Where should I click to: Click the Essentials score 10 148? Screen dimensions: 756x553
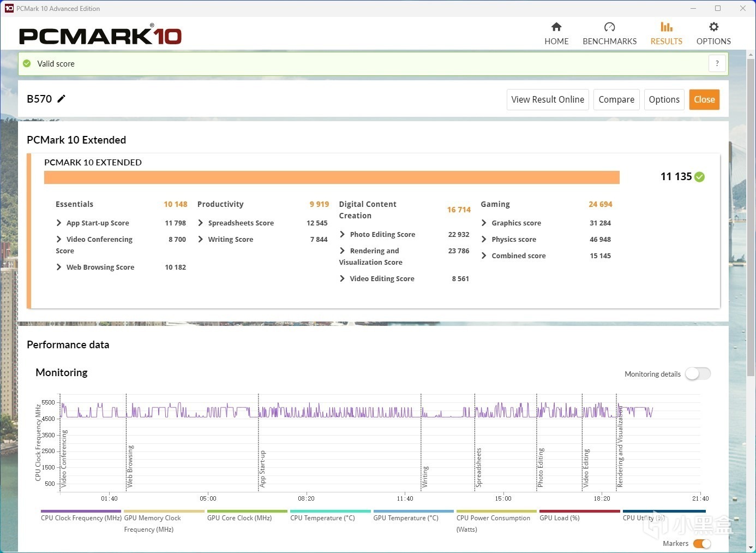[x=176, y=204]
